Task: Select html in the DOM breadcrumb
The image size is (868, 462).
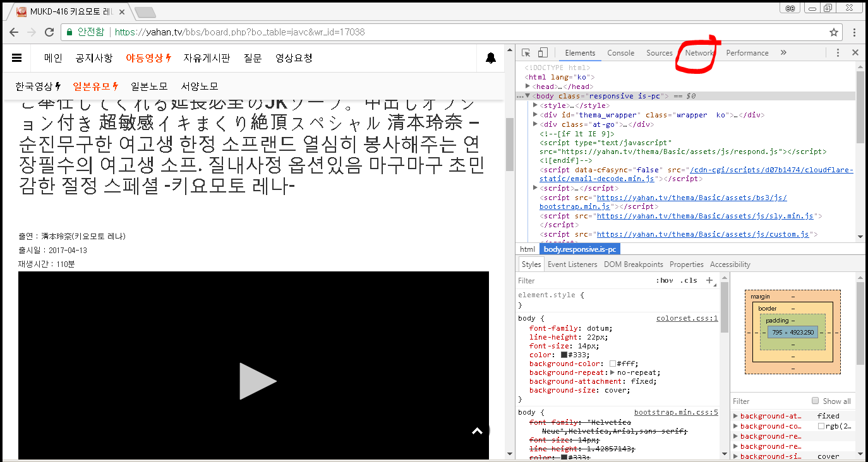Action: coord(527,249)
